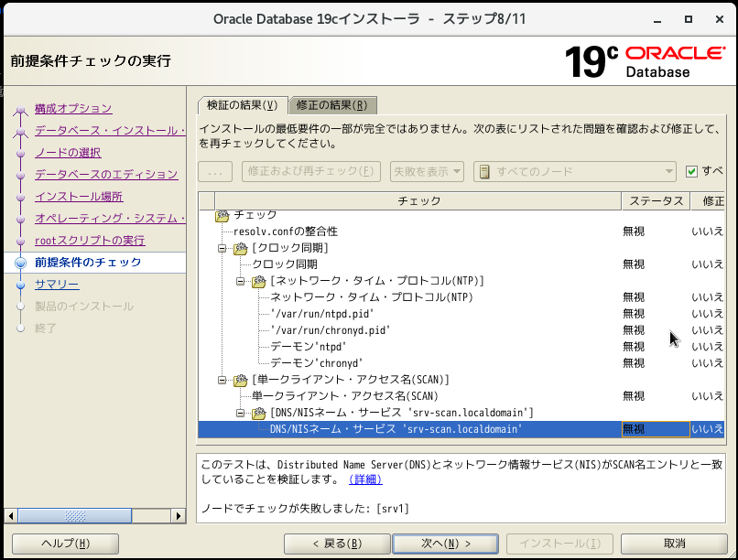Maximize the Oracle installer window

click(689, 19)
